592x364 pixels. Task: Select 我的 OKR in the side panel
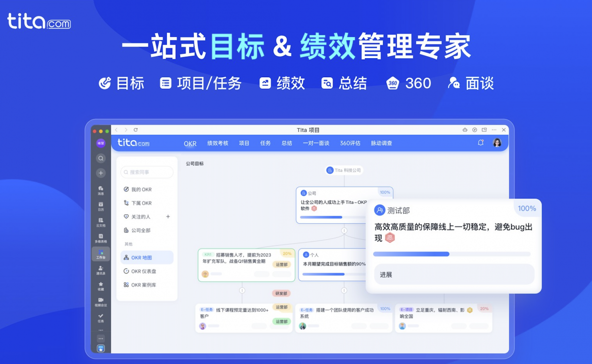[x=141, y=190]
